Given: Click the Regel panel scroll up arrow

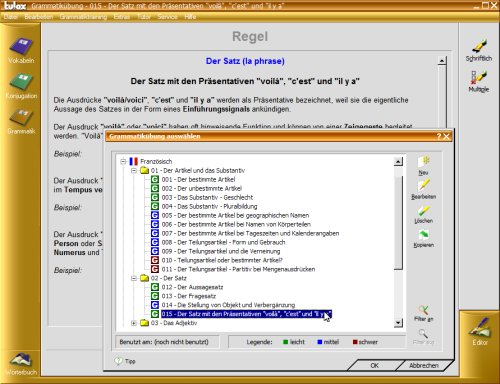Looking at the screenshot, I should click(x=442, y=61).
